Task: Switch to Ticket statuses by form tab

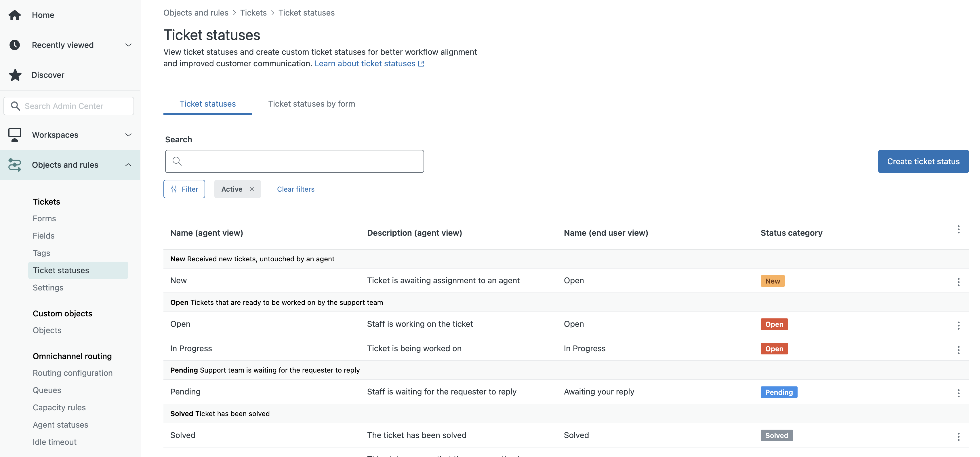Action: click(311, 103)
